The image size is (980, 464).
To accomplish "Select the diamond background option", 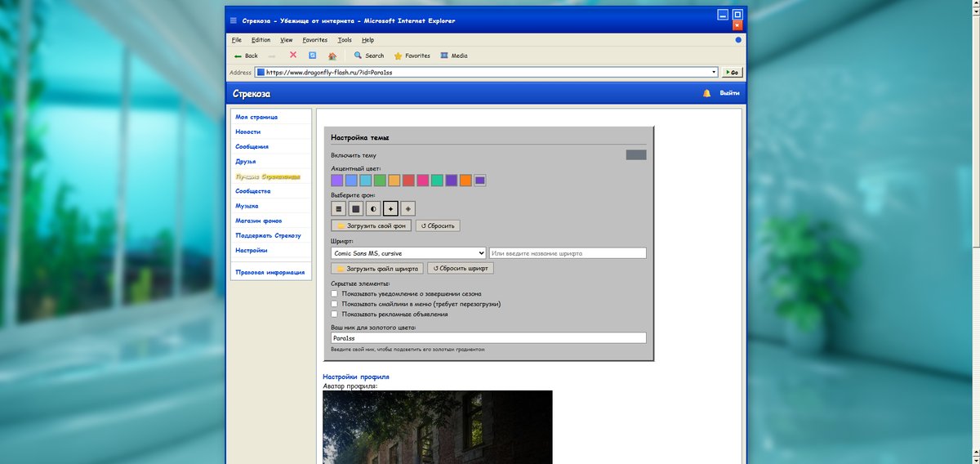I will (x=408, y=209).
